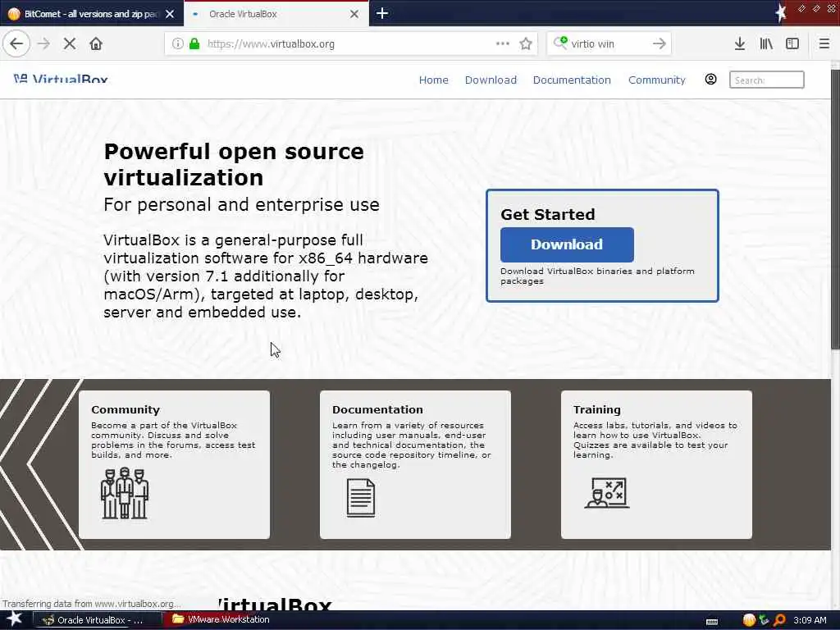Click the forward navigation arrow
The width and height of the screenshot is (840, 630).
point(43,43)
